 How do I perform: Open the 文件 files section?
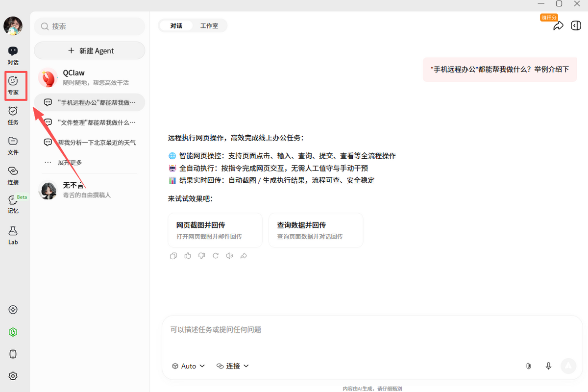click(x=13, y=146)
